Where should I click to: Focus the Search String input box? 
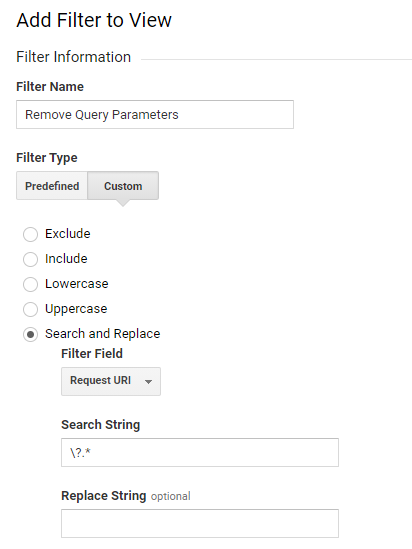200,452
